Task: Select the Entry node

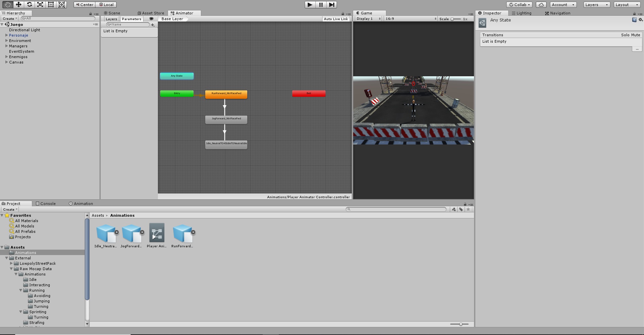Action: click(177, 93)
